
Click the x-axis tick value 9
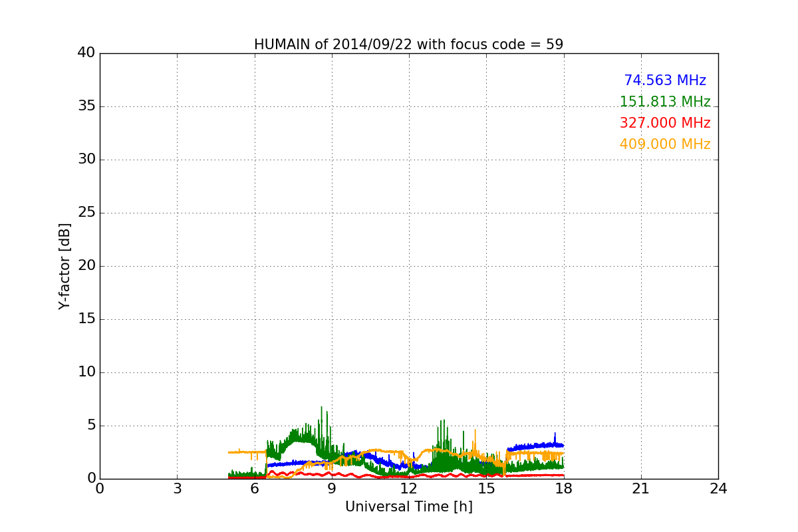[332, 489]
